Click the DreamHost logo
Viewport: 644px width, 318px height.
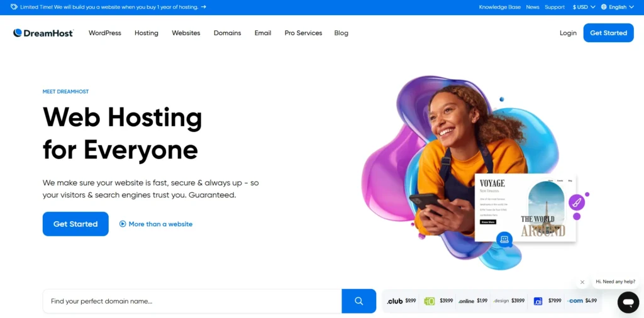(43, 33)
